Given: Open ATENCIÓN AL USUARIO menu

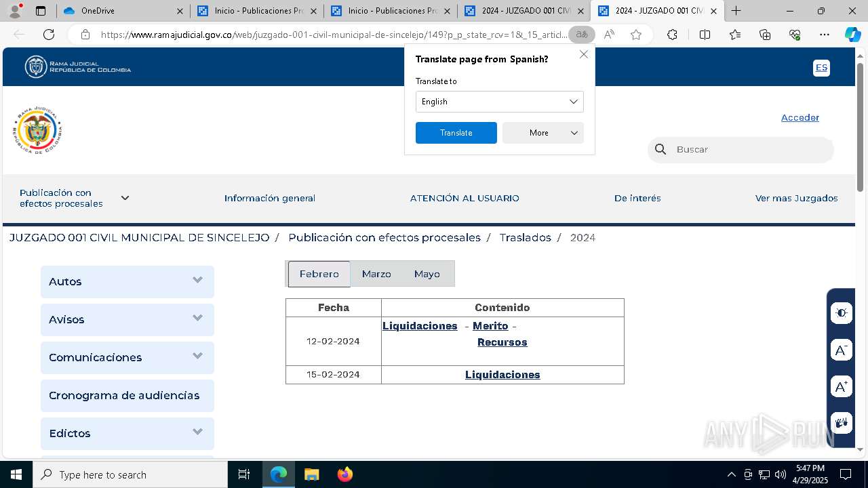Looking at the screenshot, I should (x=465, y=198).
